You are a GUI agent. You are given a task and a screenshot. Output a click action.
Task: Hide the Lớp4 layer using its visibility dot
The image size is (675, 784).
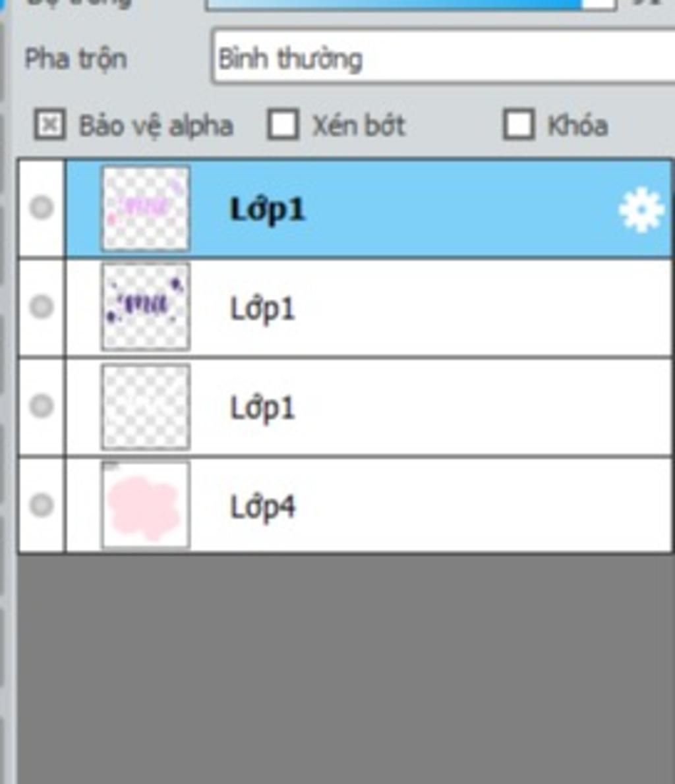[42, 505]
